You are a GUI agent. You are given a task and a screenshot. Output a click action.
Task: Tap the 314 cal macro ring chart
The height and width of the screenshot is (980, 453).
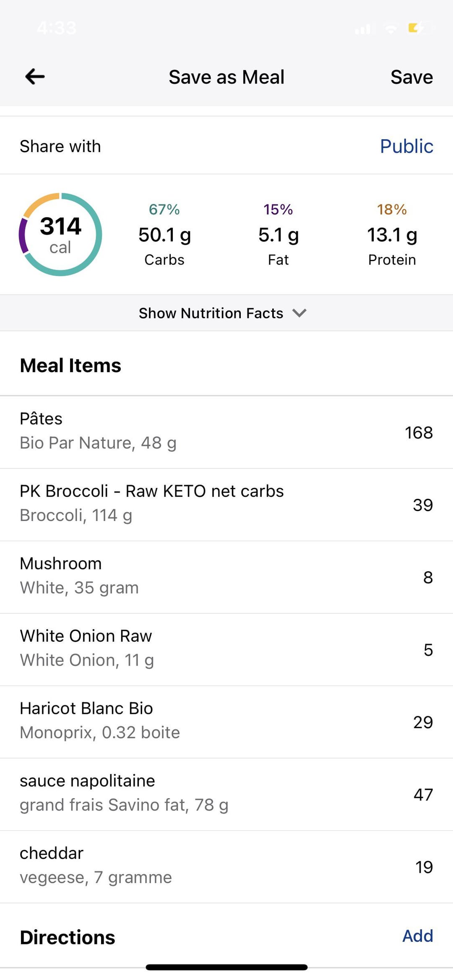(x=60, y=234)
